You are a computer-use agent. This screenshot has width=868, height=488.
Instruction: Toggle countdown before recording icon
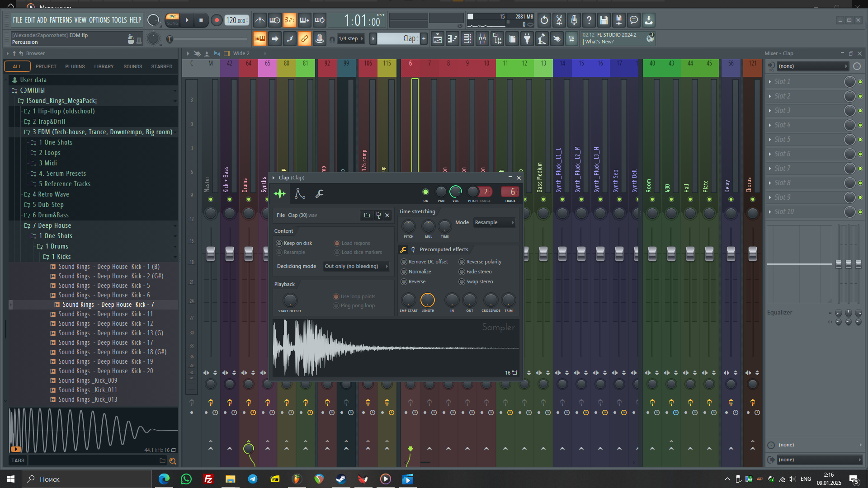289,20
